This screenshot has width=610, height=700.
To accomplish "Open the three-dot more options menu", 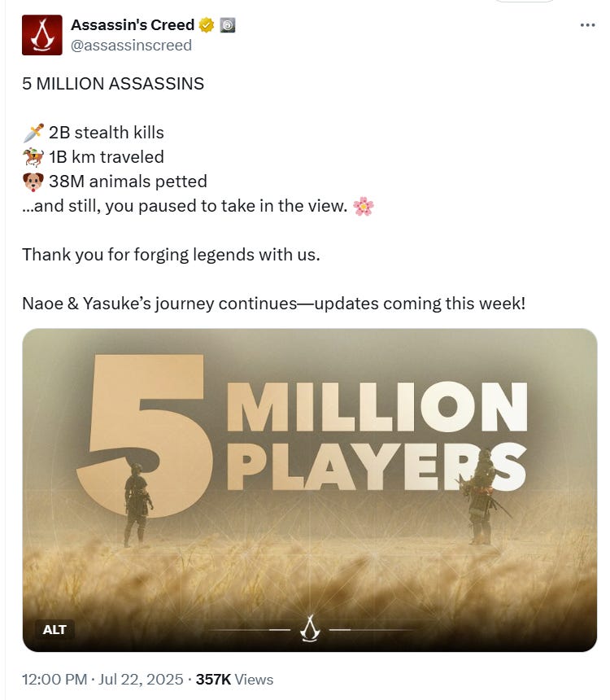I will [x=588, y=25].
